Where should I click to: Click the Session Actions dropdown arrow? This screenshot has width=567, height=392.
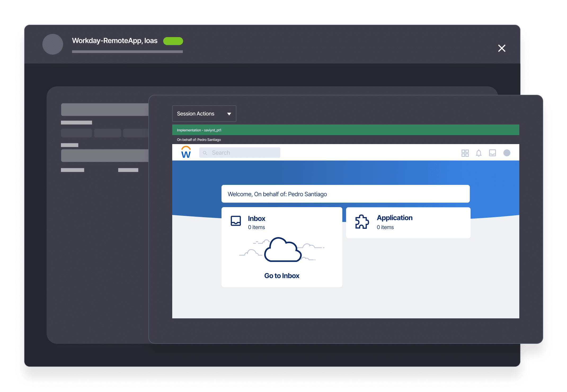229,114
